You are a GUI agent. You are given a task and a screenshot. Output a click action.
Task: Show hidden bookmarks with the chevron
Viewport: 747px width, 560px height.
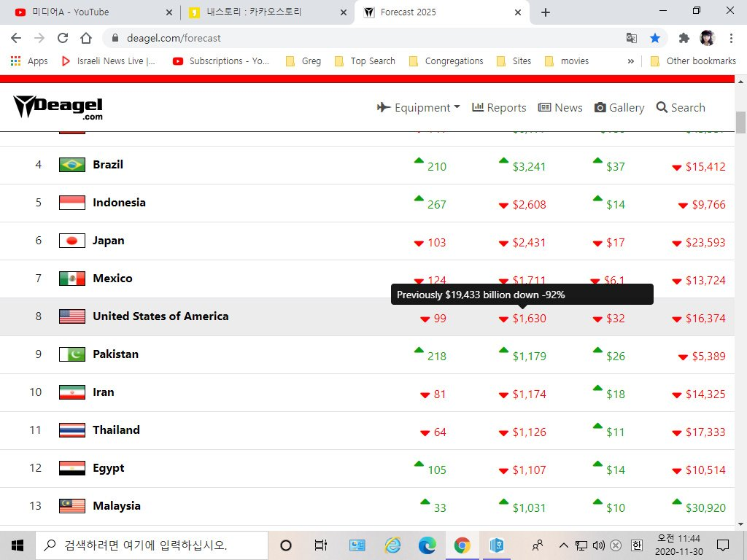pos(630,61)
